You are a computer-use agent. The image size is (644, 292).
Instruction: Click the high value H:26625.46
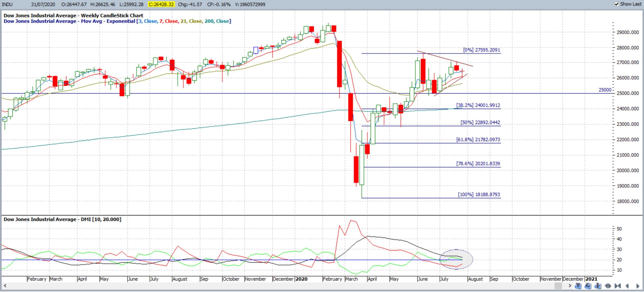point(103,4)
